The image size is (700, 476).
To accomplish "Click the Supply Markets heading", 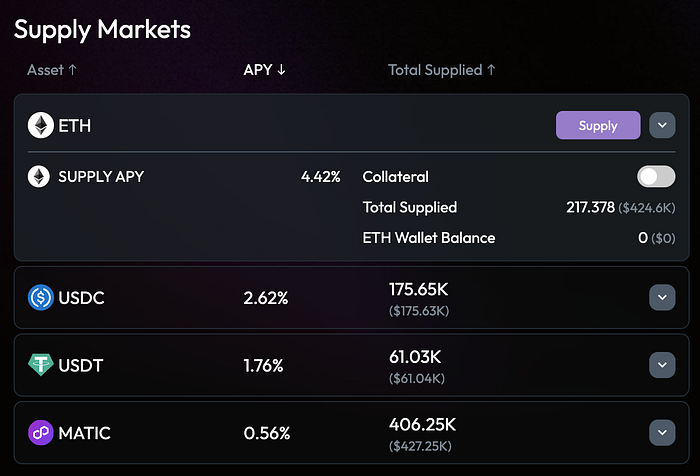I will tap(102, 29).
